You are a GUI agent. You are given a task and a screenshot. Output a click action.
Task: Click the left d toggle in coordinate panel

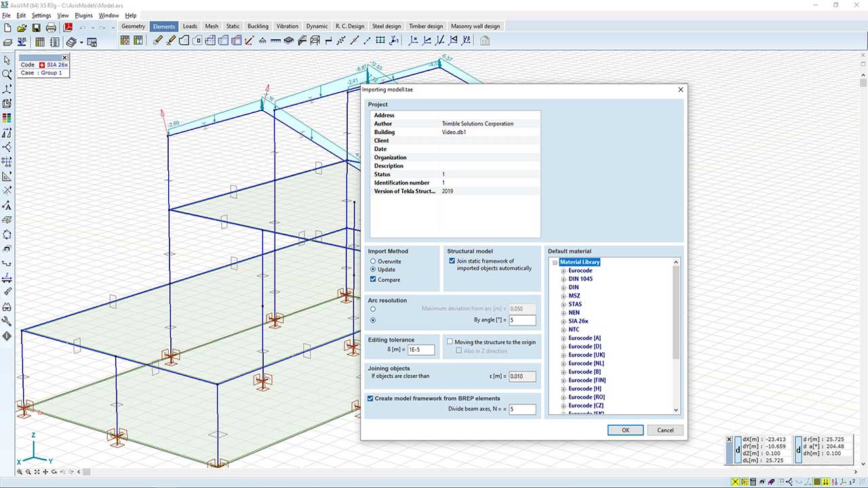[738, 450]
